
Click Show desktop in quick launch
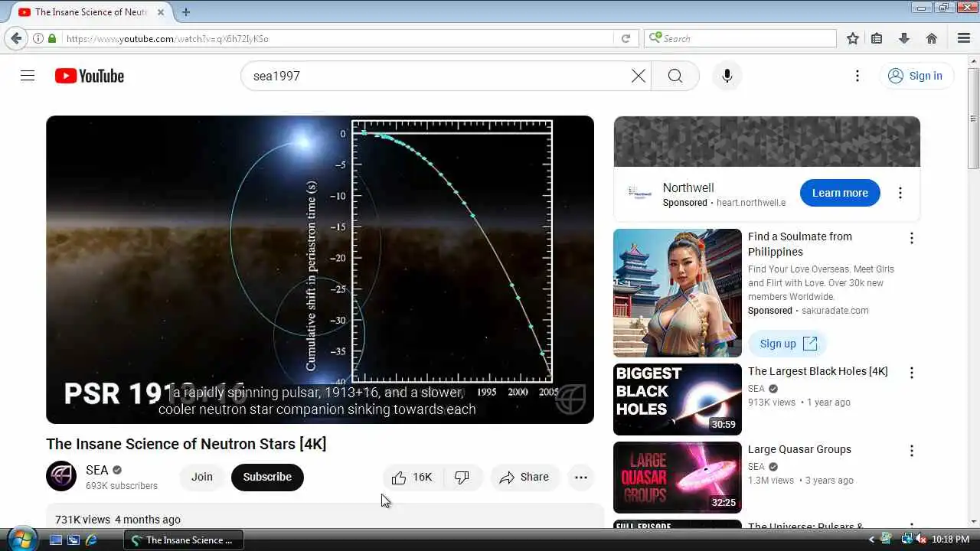coord(56,540)
